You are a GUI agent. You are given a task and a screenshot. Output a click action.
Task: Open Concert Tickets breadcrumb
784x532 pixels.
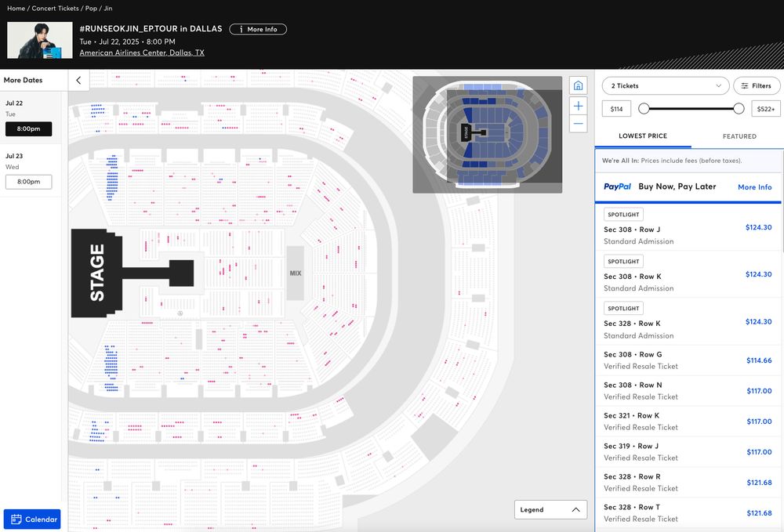[x=55, y=9]
